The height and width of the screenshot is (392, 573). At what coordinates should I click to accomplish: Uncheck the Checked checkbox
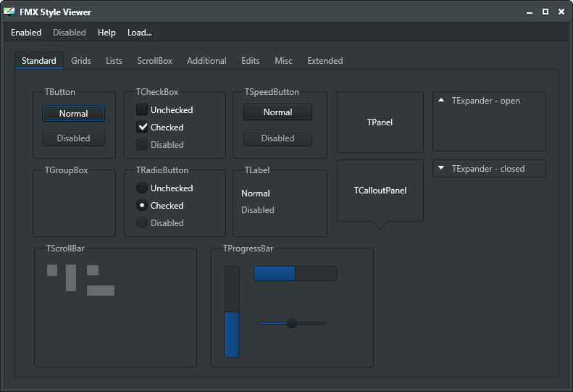point(142,128)
